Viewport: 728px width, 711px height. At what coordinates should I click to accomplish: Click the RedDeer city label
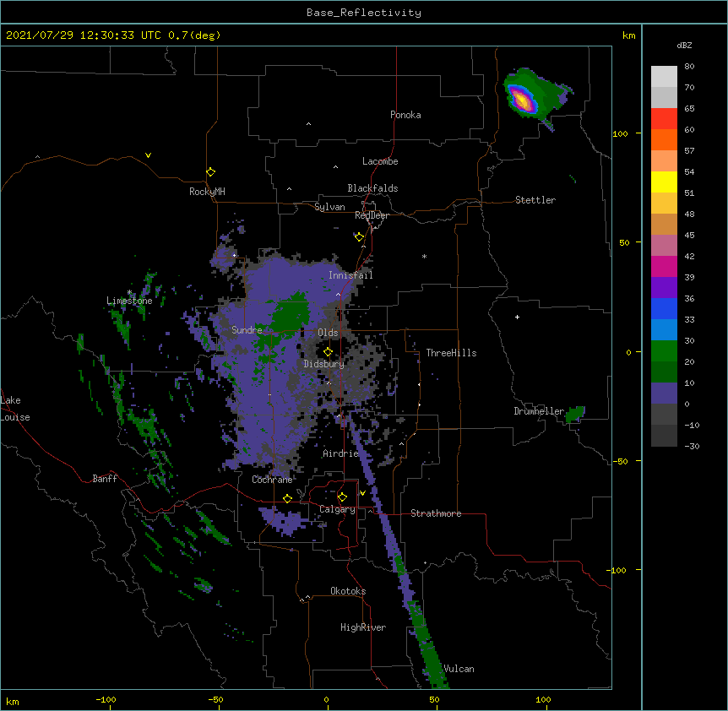372,215
